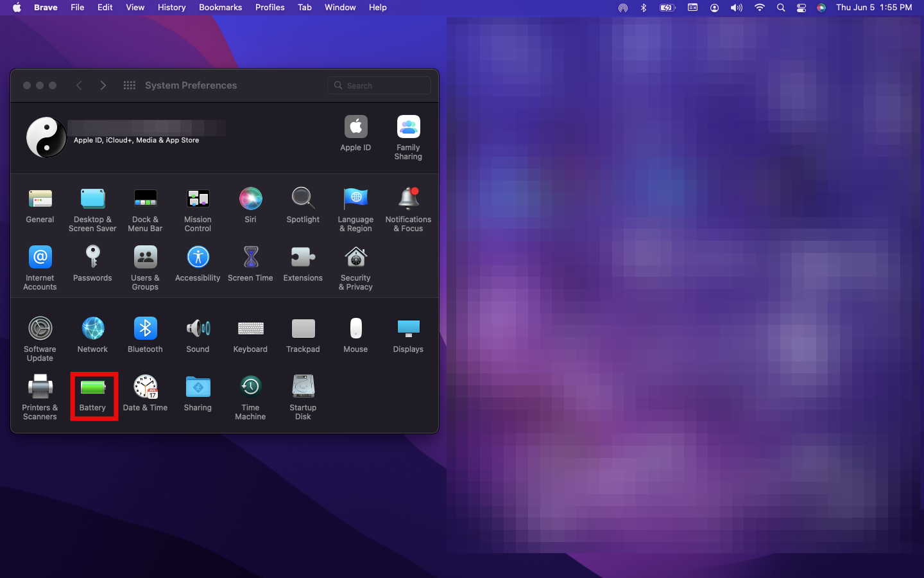Click the back navigation chevron

tap(79, 85)
